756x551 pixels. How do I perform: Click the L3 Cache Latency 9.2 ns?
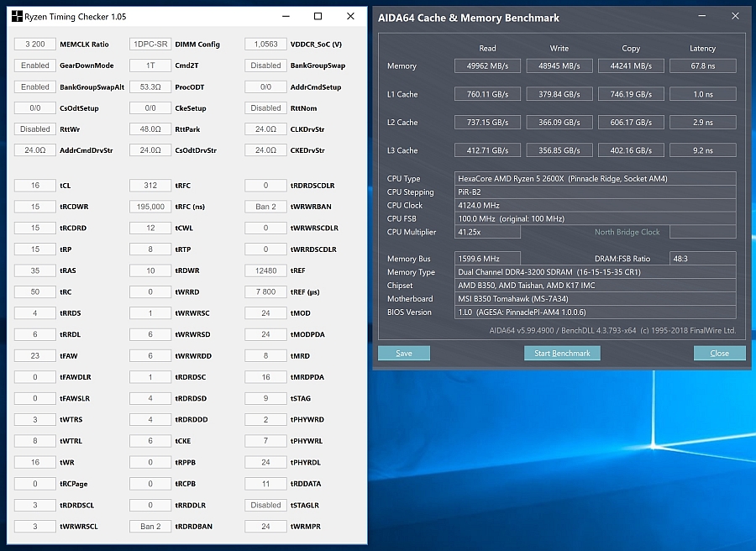703,150
